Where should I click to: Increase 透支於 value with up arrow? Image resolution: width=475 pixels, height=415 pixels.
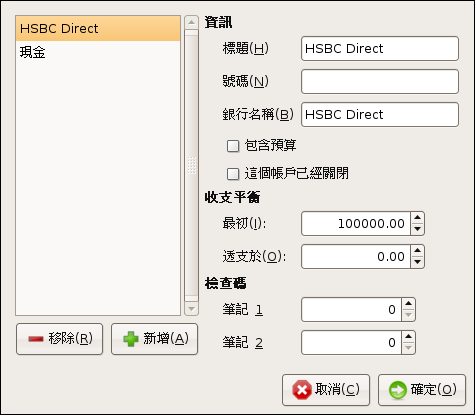(417, 250)
